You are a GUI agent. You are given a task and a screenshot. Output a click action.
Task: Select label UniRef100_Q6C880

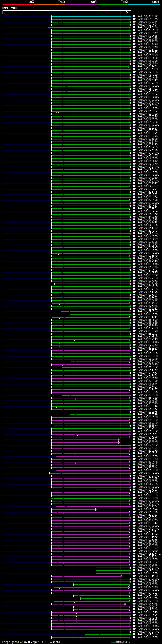pos(145,353)
